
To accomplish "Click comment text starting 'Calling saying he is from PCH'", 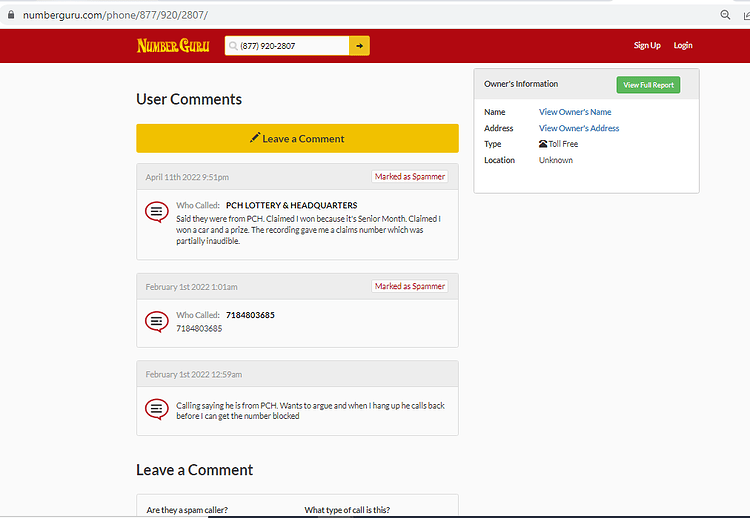I will 310,411.
